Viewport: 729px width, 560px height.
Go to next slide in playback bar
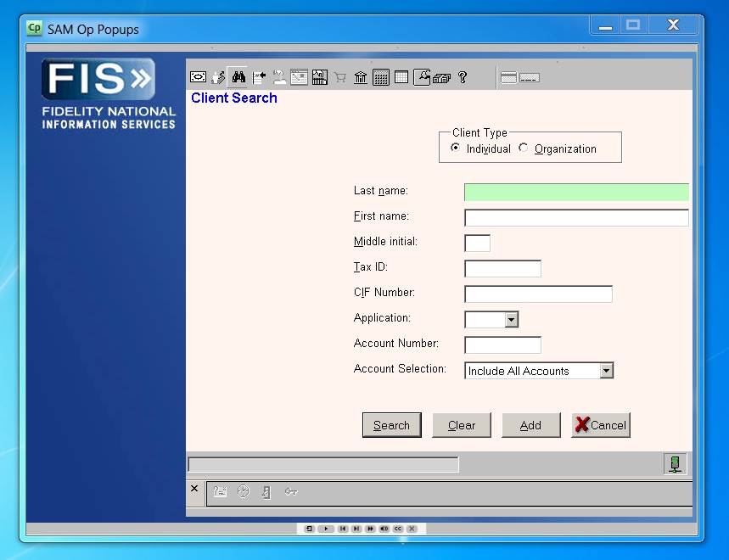(x=356, y=529)
